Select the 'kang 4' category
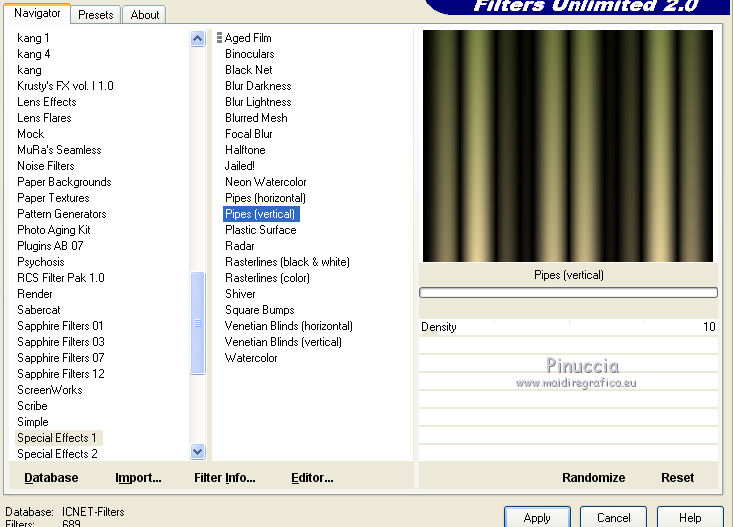This screenshot has height=527, width=733. 34,54
